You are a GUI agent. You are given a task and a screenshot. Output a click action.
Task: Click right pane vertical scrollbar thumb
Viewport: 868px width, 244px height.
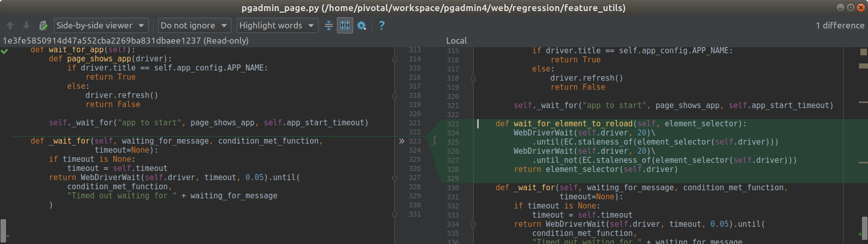pyautogui.click(x=864, y=228)
